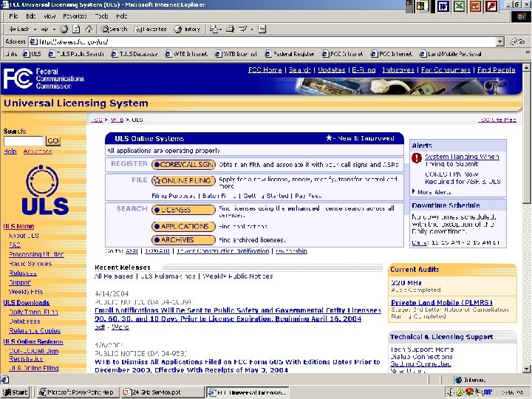Click the Home icon in the IE toolbar
Image resolution: width=532 pixels, height=399 pixels.
pyautogui.click(x=89, y=29)
